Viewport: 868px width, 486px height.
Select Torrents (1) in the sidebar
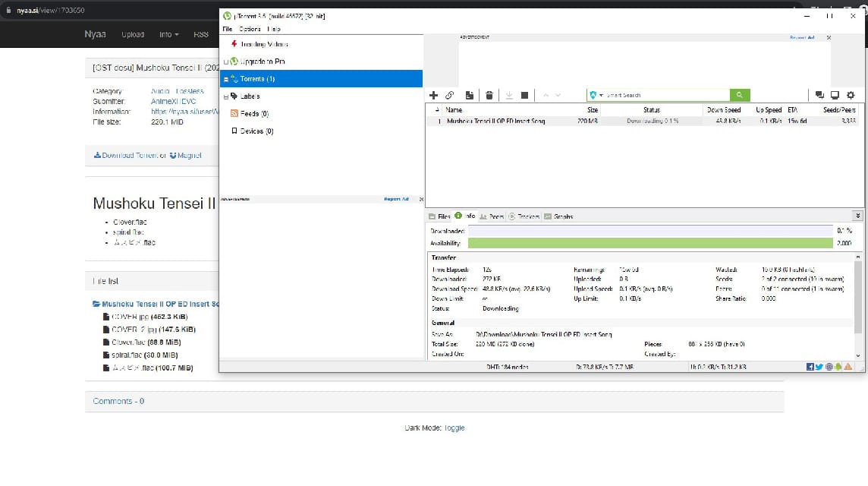(321, 79)
